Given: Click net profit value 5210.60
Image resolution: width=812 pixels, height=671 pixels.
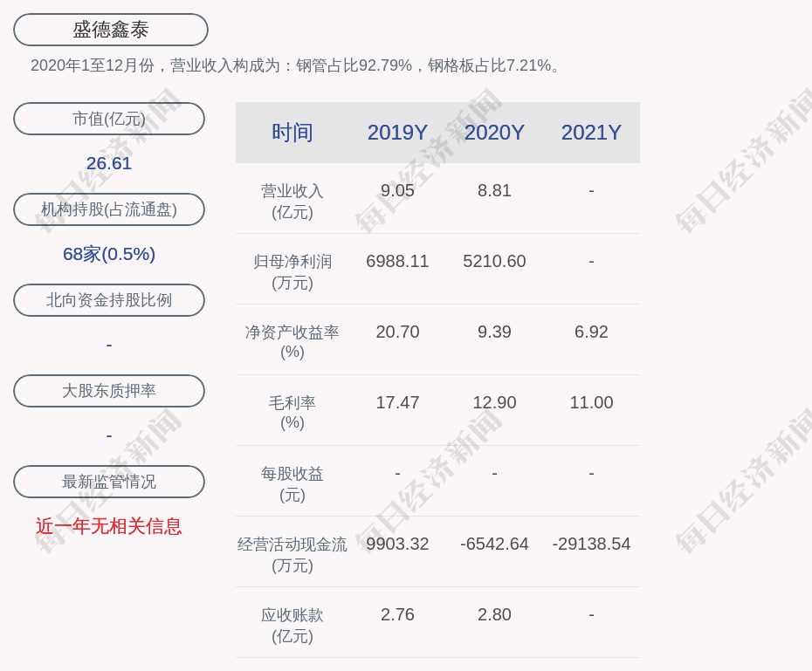Looking at the screenshot, I should pos(494,261).
